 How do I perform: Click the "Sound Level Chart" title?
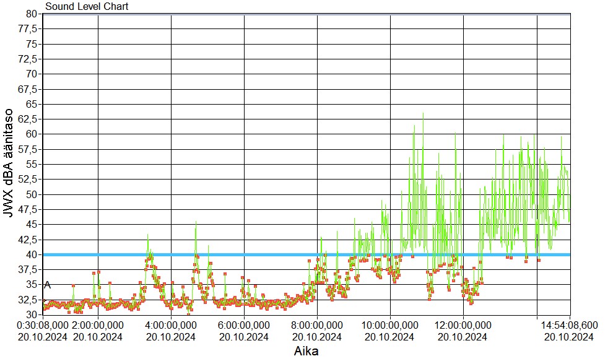pos(87,7)
